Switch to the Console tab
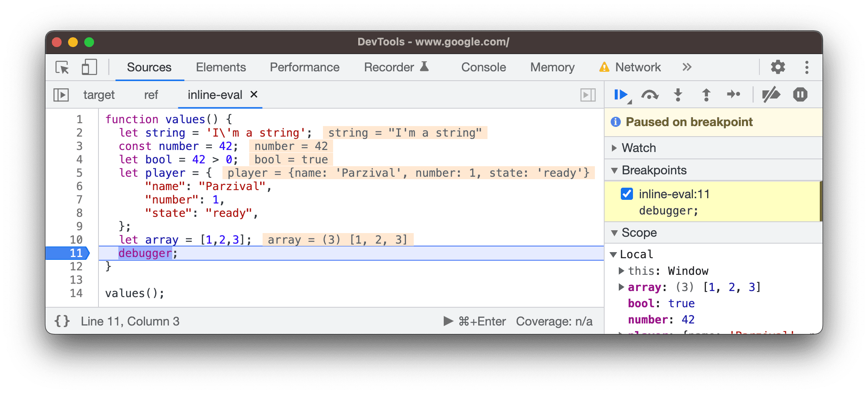The image size is (868, 394). (x=483, y=67)
